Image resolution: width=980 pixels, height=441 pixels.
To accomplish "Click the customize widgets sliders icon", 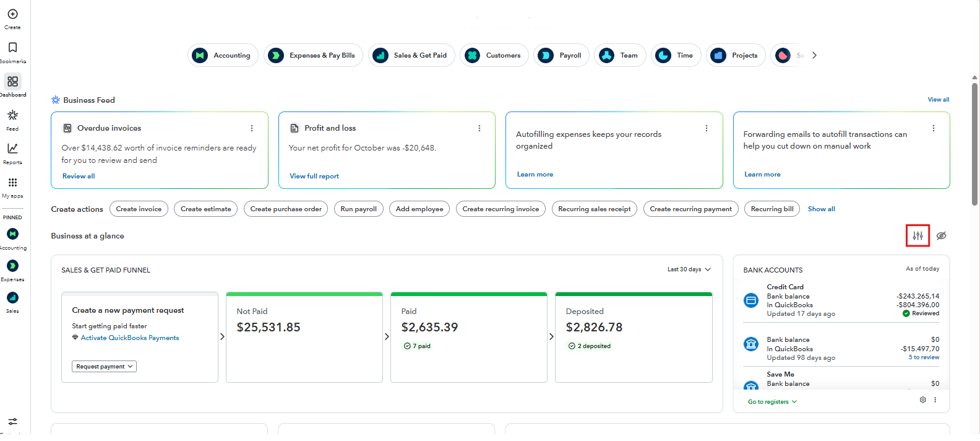I will [918, 236].
